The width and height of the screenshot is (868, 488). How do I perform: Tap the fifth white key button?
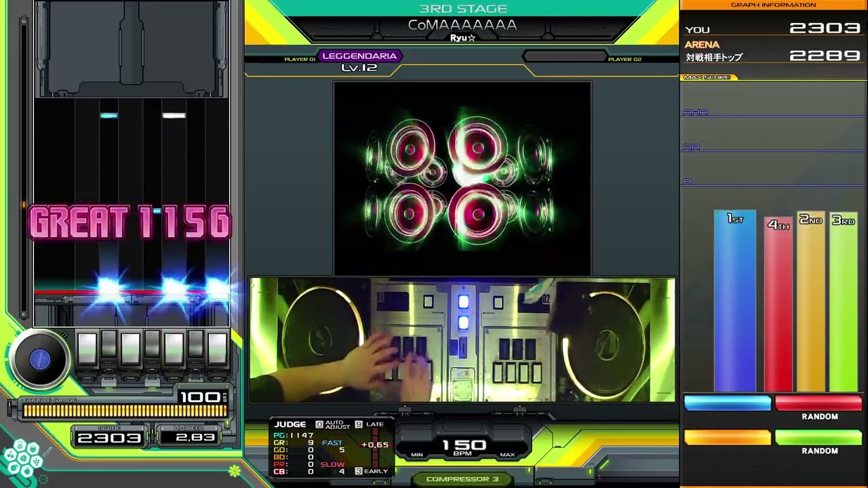[174, 350]
